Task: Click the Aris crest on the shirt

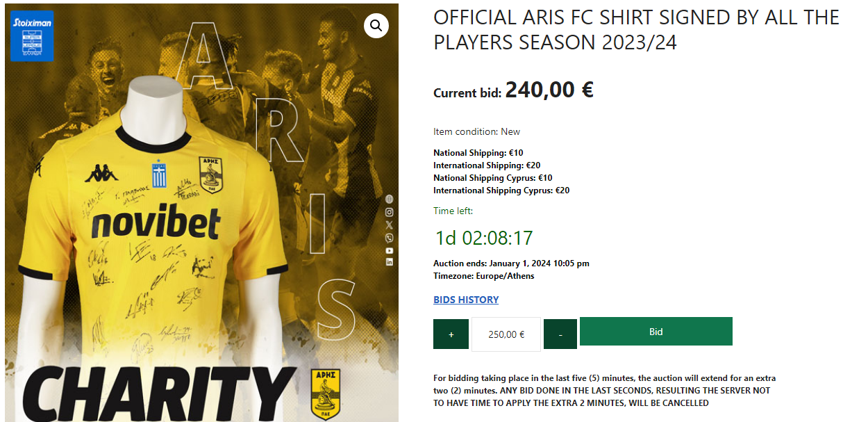Action: 210,174
